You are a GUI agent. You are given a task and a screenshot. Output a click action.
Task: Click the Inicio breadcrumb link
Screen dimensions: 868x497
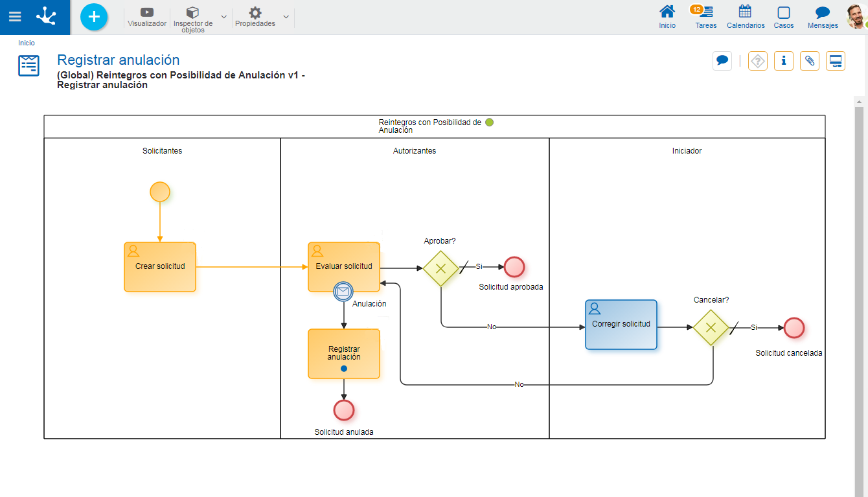tap(27, 43)
